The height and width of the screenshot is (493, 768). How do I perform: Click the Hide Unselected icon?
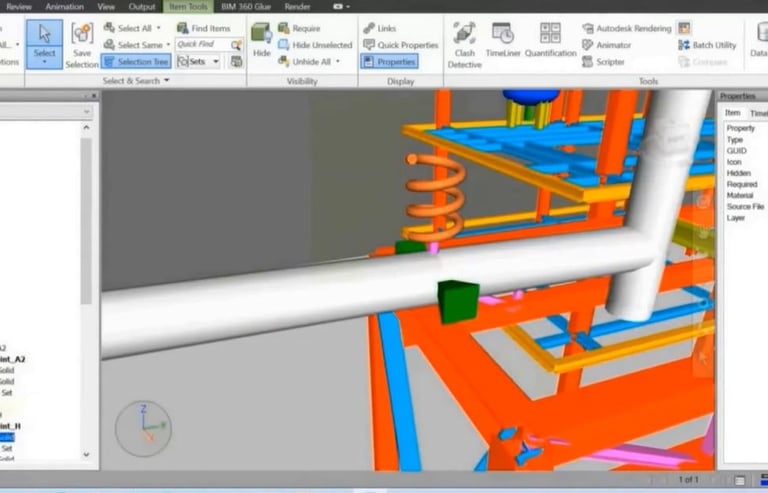point(284,45)
